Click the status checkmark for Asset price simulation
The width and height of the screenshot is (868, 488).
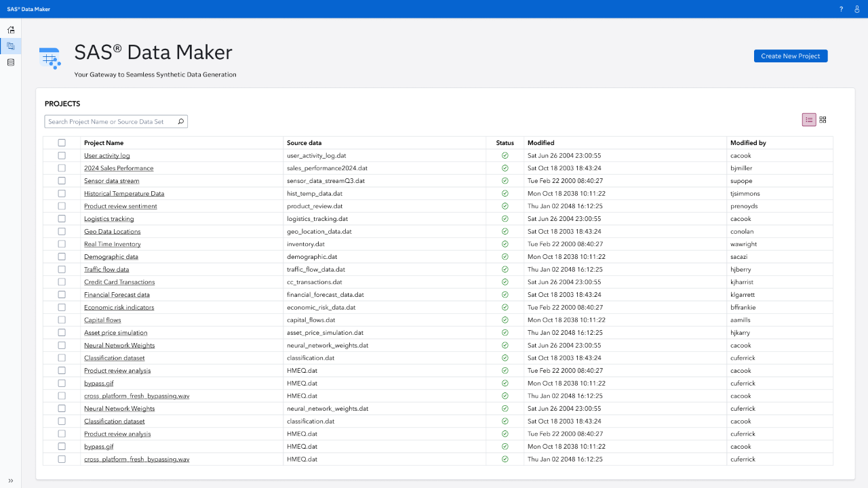tap(505, 333)
